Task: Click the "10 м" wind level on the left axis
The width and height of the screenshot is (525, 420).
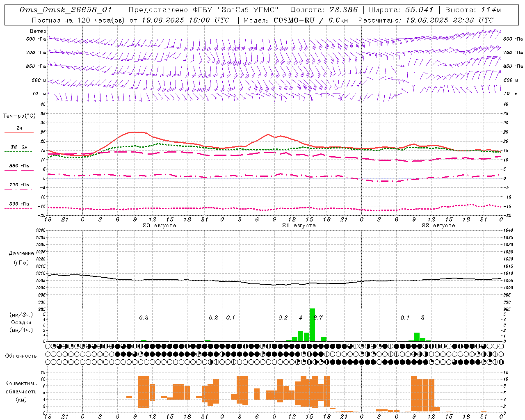Action: coord(39,94)
